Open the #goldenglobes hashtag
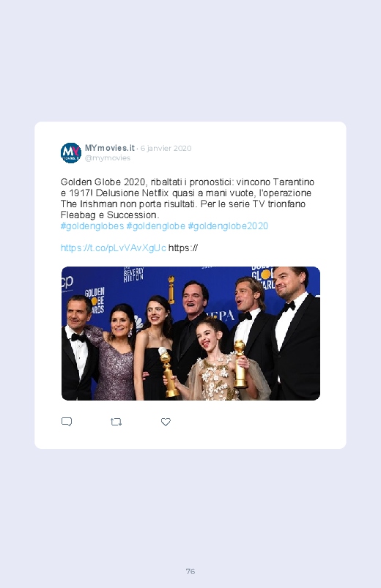Image resolution: width=381 pixels, height=588 pixels. tap(92, 226)
